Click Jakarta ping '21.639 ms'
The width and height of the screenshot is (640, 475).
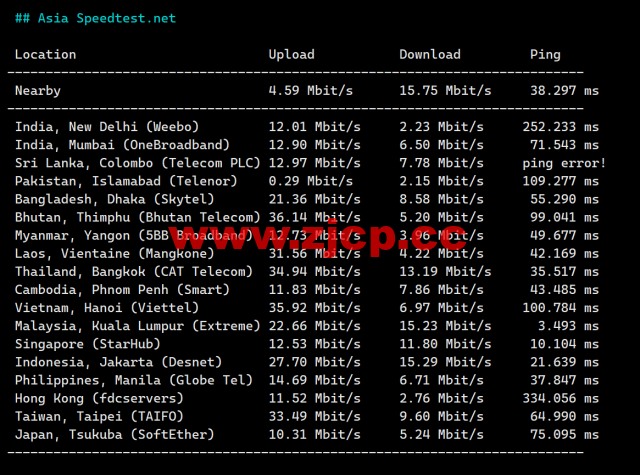coord(564,362)
